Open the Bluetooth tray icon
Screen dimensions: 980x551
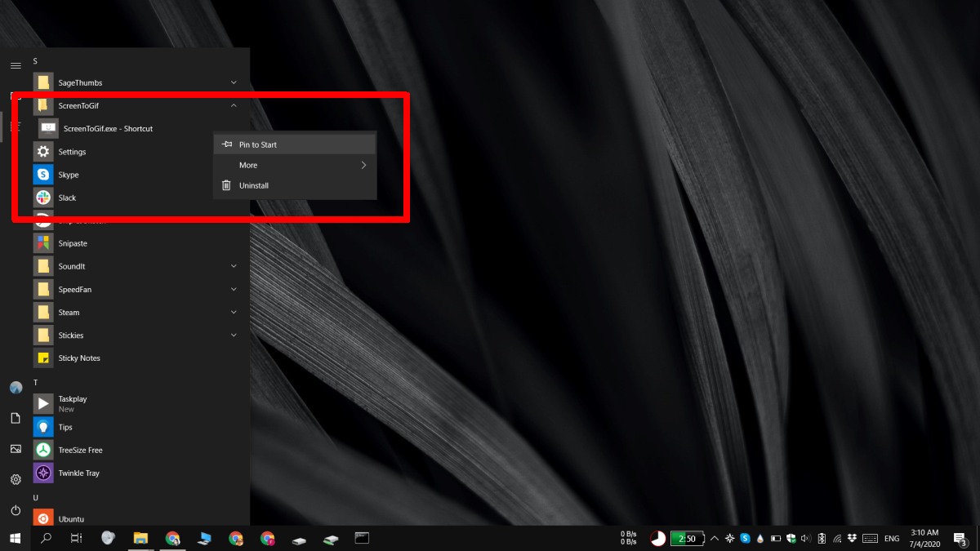(822, 538)
